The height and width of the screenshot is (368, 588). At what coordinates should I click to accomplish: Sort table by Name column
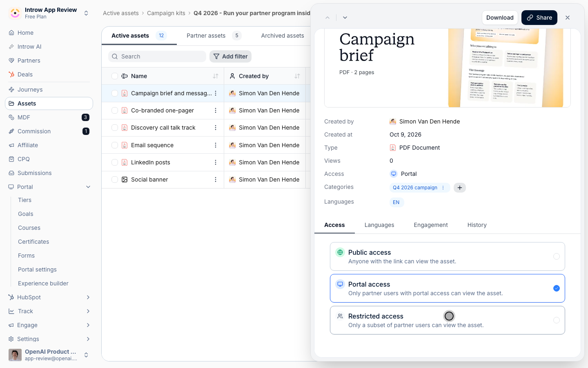(x=216, y=76)
